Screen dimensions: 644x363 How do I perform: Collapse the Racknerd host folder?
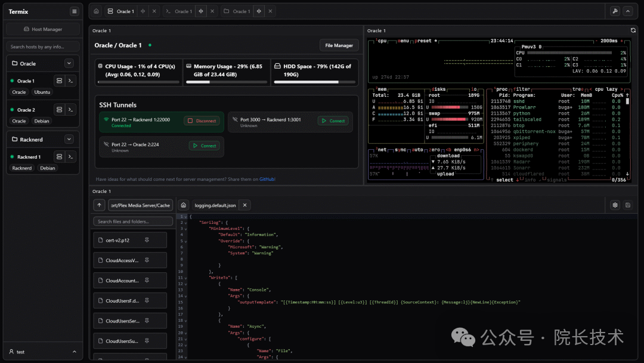point(69,139)
